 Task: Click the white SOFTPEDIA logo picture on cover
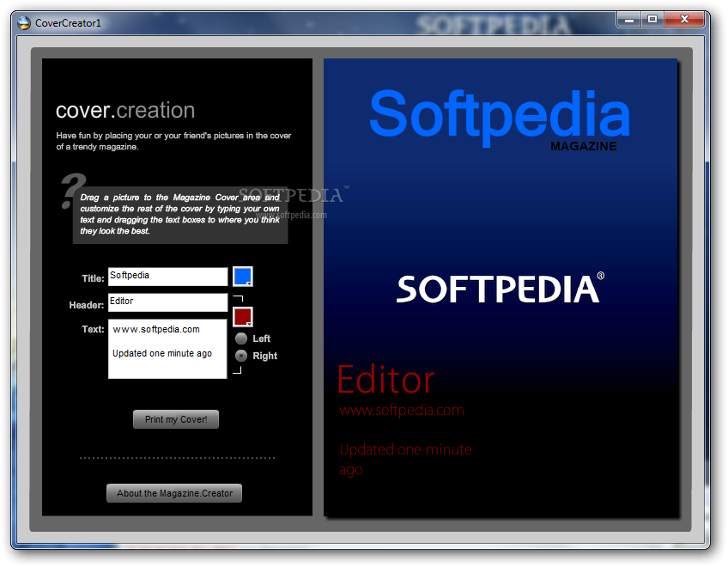(500, 288)
